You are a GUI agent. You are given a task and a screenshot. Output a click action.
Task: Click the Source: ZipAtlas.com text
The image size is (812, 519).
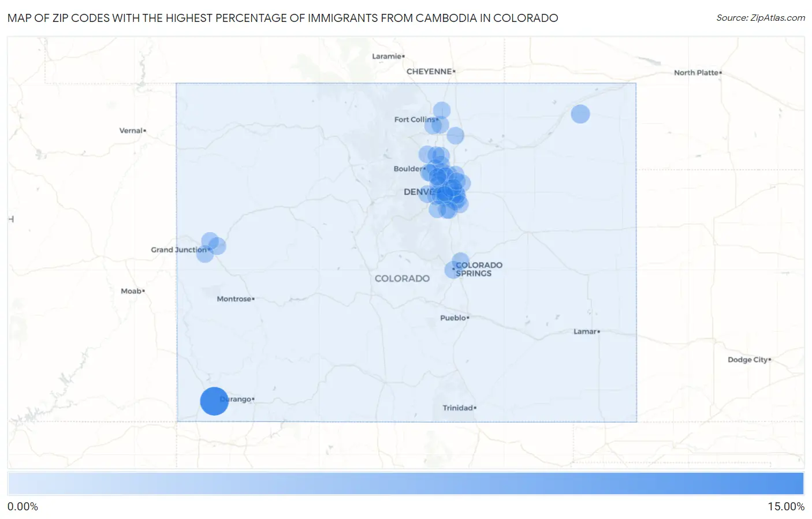[761, 18]
